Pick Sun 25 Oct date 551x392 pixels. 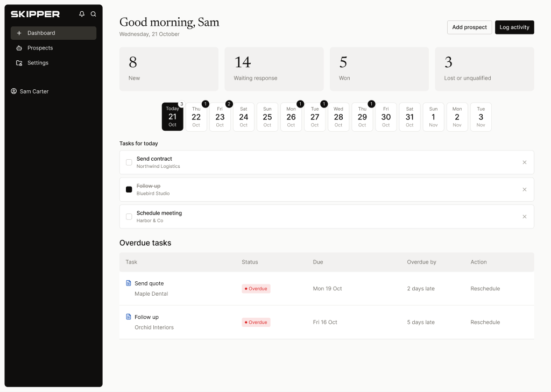(x=267, y=117)
